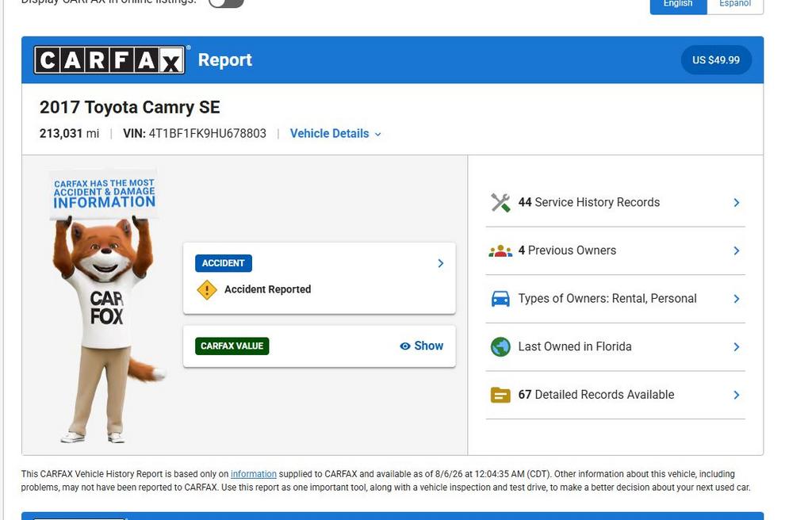Viewport: 812px width, 520px height.
Task: Click the Previous Owners people icon
Action: click(500, 250)
